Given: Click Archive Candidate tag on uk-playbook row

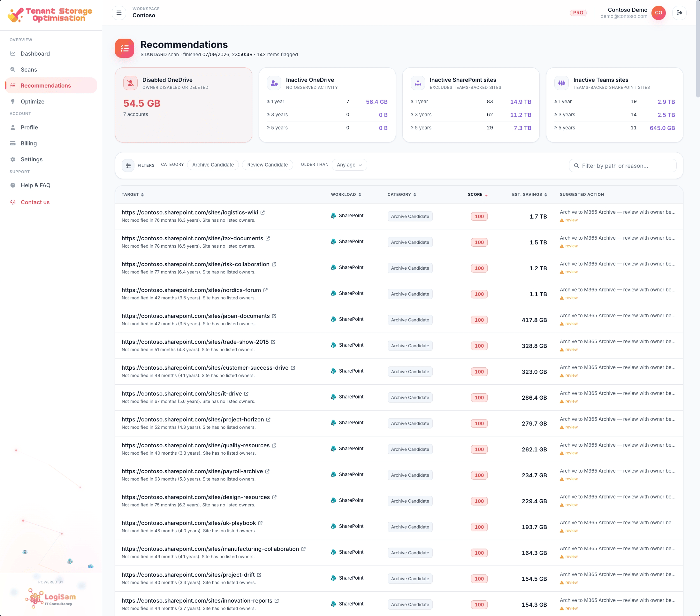Looking at the screenshot, I should coord(410,527).
